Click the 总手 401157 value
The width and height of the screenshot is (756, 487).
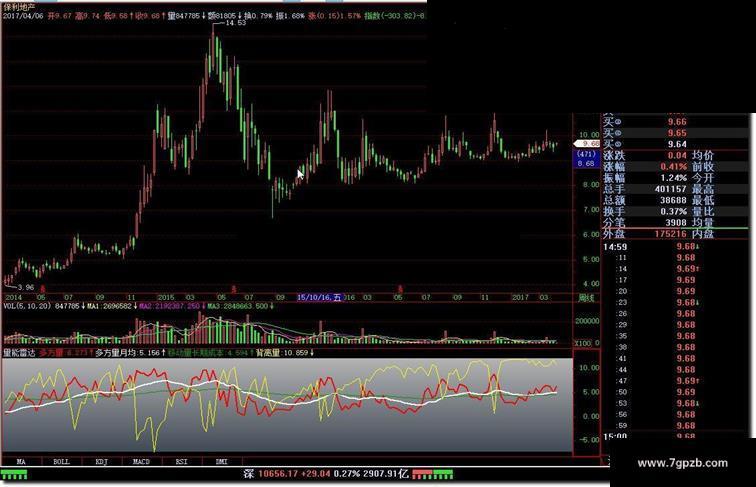[671, 189]
